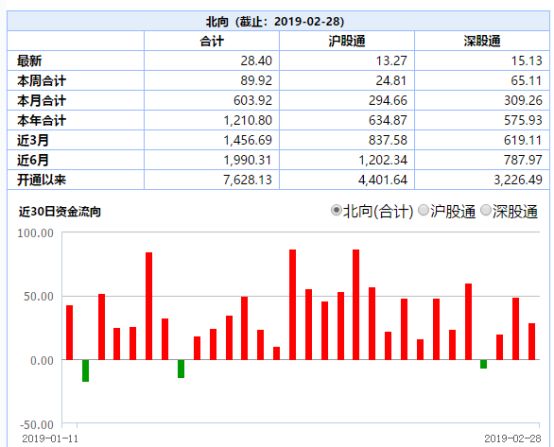Click the value 1,456.69
The height and width of the screenshot is (447, 554).
pos(248,140)
